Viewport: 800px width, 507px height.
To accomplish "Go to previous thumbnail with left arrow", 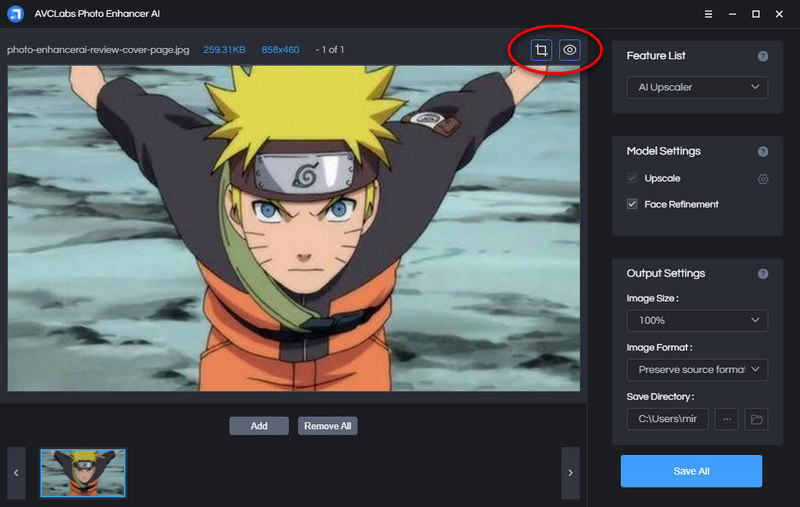I will point(16,473).
